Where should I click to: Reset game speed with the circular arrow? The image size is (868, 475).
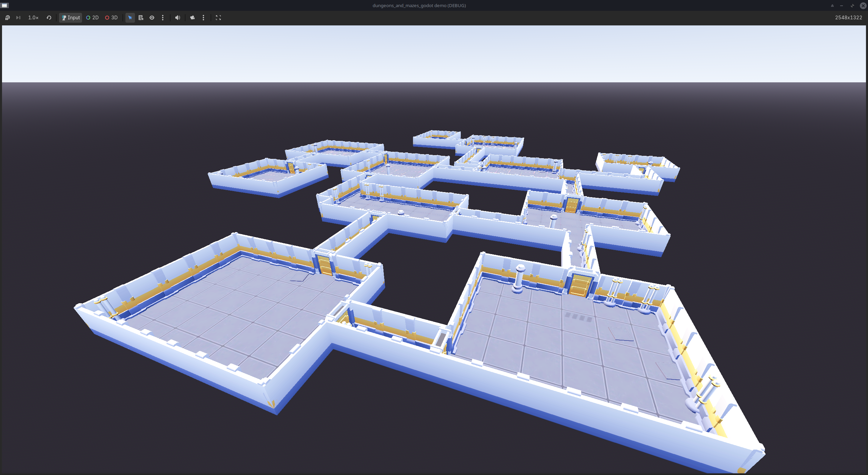click(49, 18)
